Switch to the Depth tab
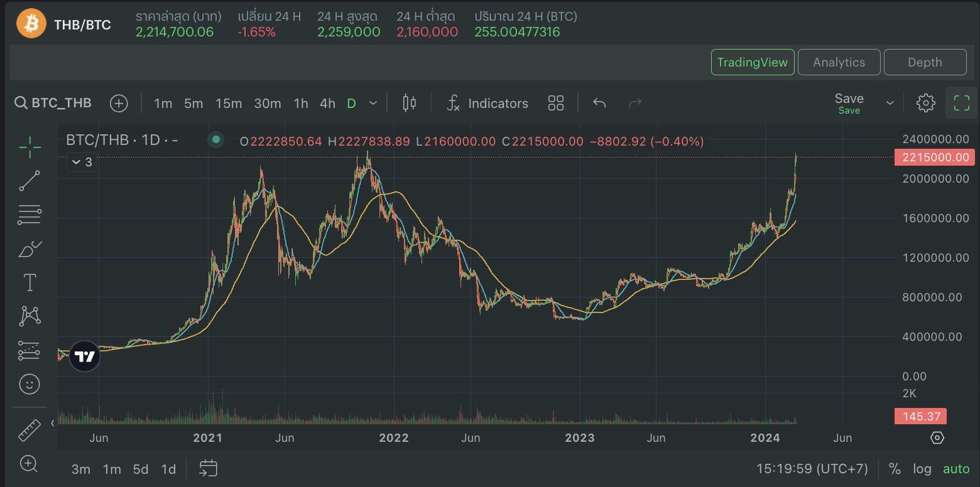Viewport: 980px width, 487px height. tap(925, 62)
